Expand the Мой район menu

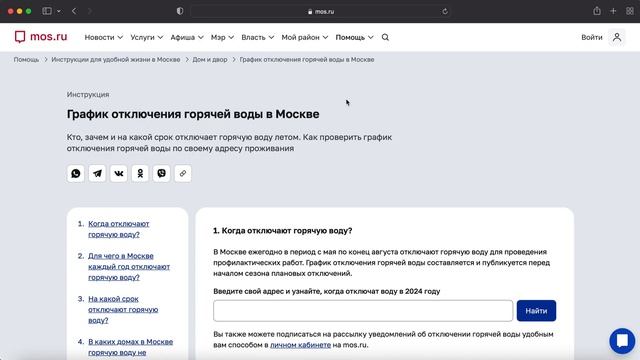[x=305, y=37]
